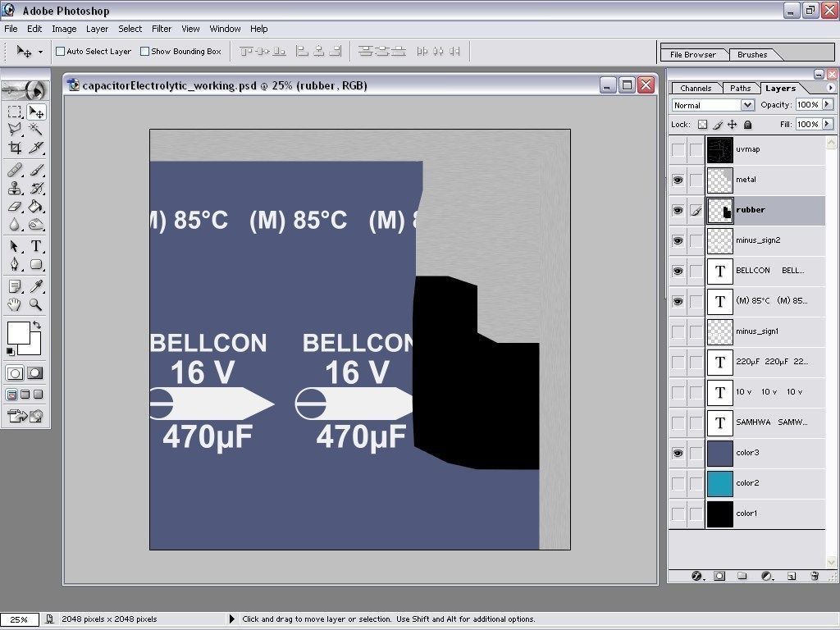Add a layer mask
The width and height of the screenshot is (840, 630).
[719, 576]
